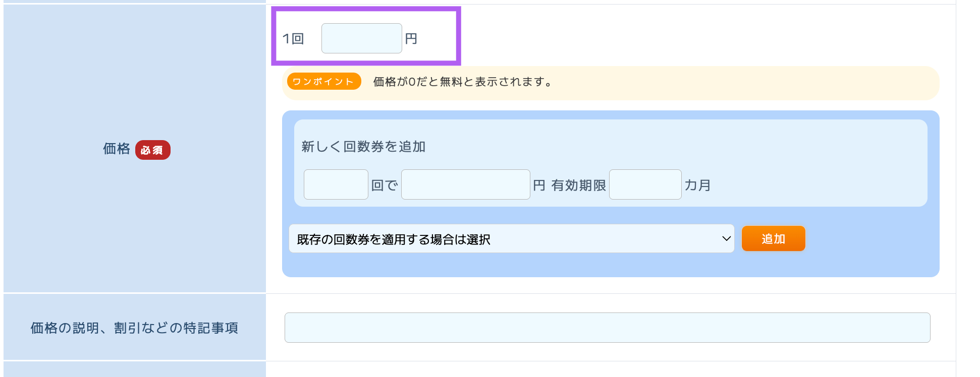
Task: Focus the coupon price field before 円 有効期限
Action: click(465, 184)
